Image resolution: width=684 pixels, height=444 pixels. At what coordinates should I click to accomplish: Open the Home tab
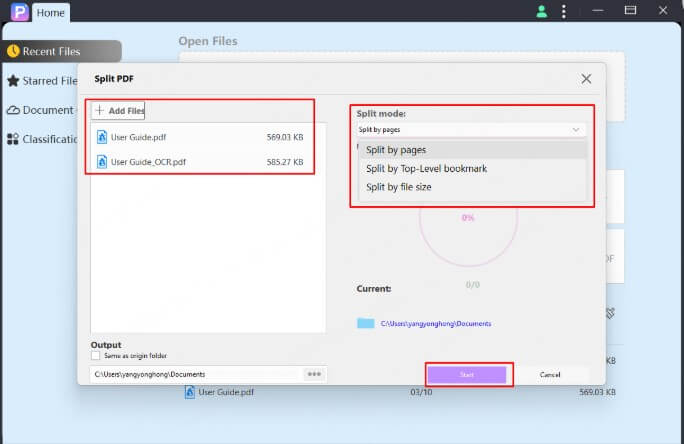[x=51, y=13]
